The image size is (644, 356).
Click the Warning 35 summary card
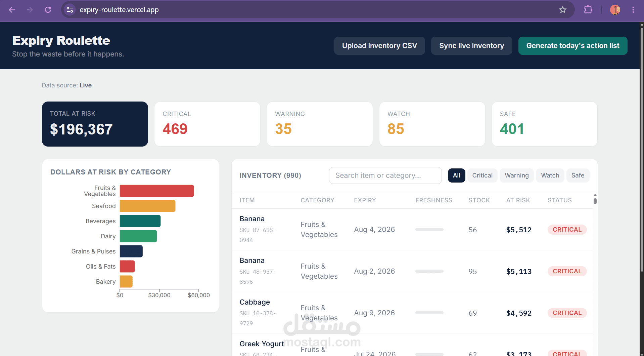point(320,124)
